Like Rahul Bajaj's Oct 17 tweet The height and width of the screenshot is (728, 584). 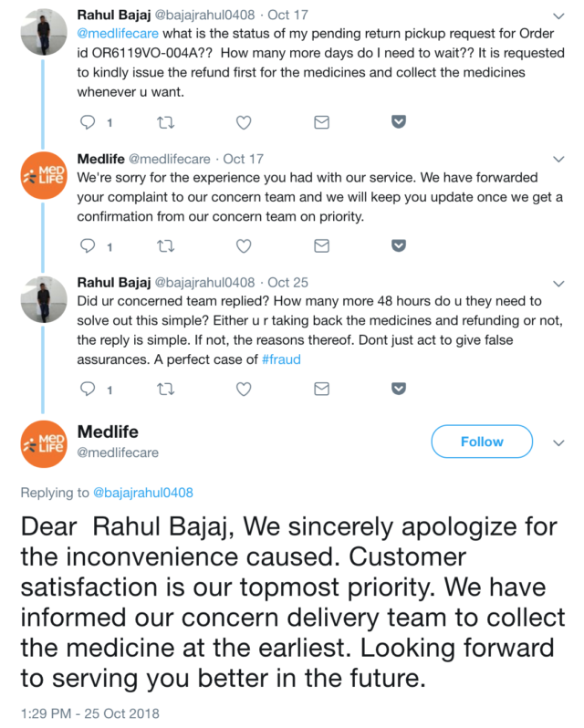pos(244,121)
